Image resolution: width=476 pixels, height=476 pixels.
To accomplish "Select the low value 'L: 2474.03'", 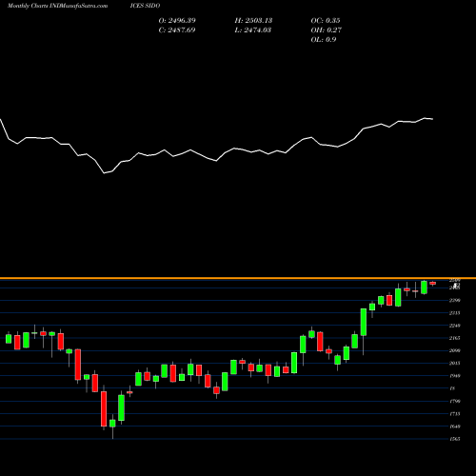I will (x=253, y=30).
